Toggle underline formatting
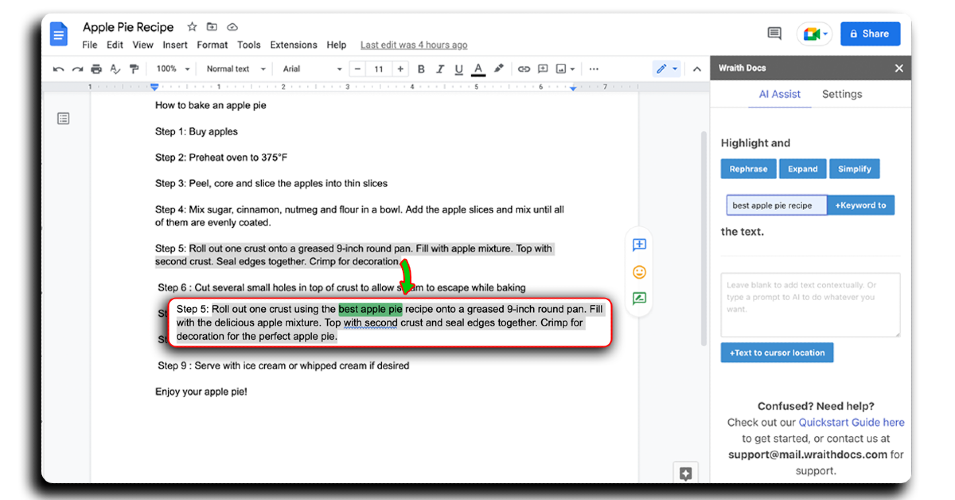Image resolution: width=955 pixels, height=500 pixels. click(459, 69)
